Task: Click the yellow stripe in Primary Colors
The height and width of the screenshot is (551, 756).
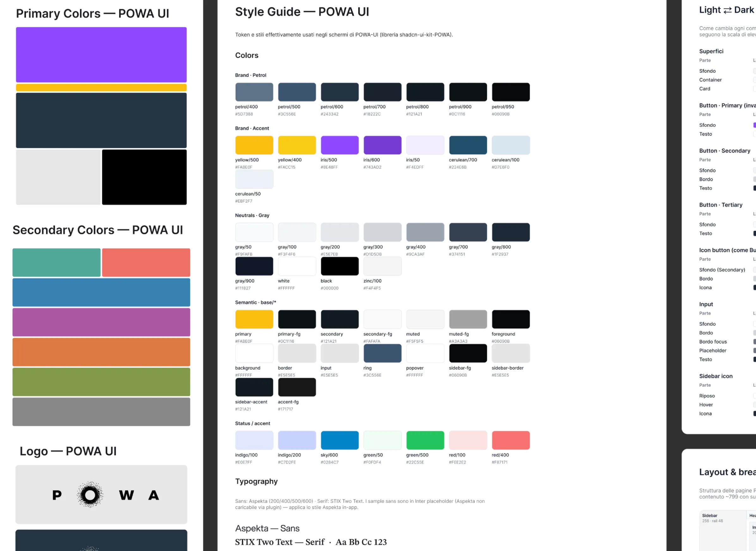Action: click(x=101, y=88)
